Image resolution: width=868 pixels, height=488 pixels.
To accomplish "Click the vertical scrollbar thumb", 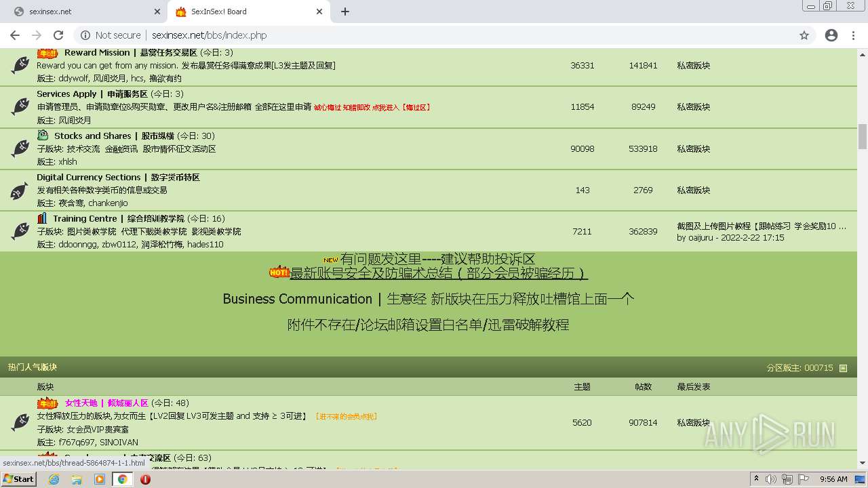I will coord(863,136).
